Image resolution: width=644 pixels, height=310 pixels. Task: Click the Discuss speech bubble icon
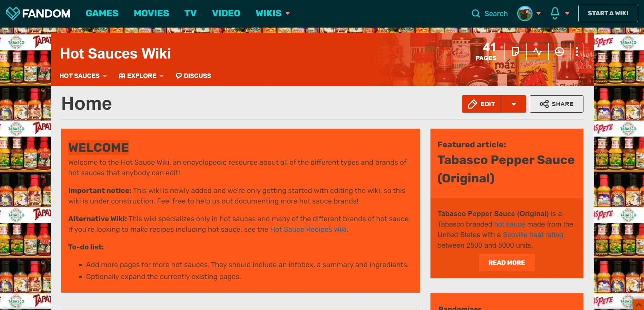(179, 76)
